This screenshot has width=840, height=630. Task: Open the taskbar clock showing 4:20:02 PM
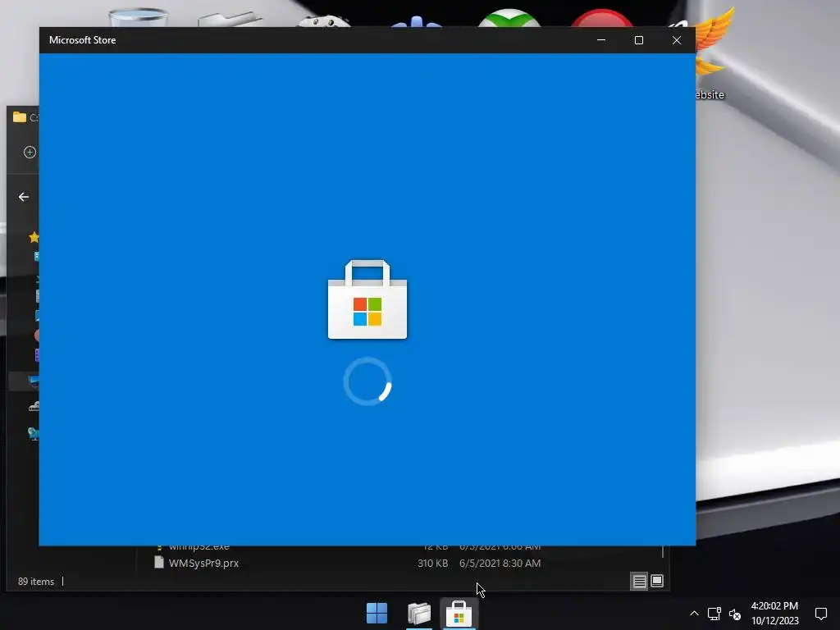pos(774,614)
